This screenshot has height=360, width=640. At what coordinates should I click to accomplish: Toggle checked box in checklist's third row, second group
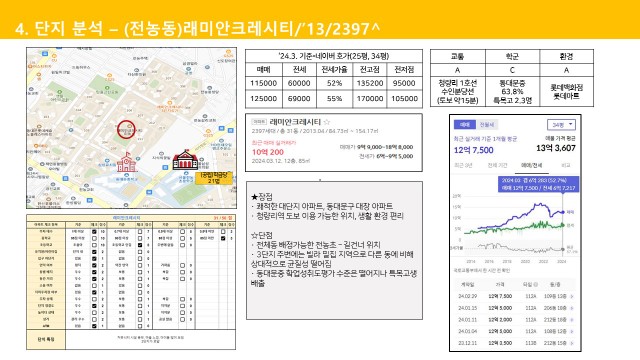[x=140, y=245]
